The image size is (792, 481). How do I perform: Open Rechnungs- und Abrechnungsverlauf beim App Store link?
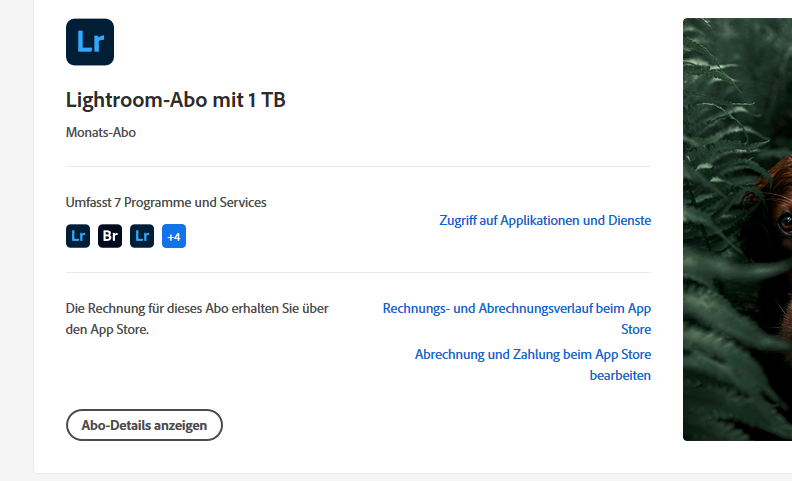pos(517,318)
